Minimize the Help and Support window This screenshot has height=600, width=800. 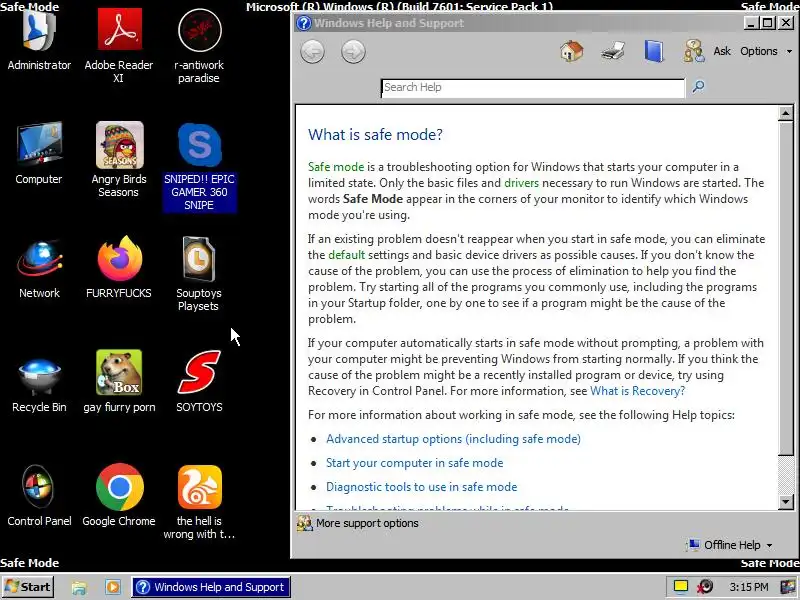[751, 22]
